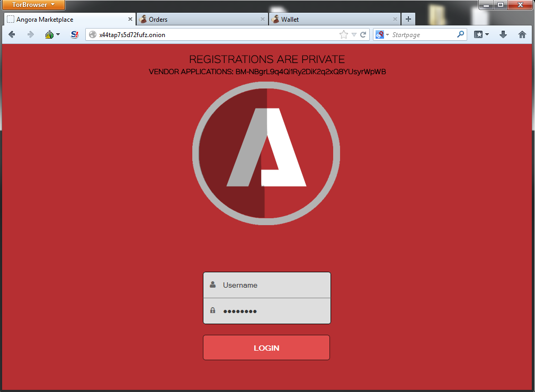Viewport: 535px width, 392px height.
Task: Switch to the Orders tab
Action: pos(202,20)
